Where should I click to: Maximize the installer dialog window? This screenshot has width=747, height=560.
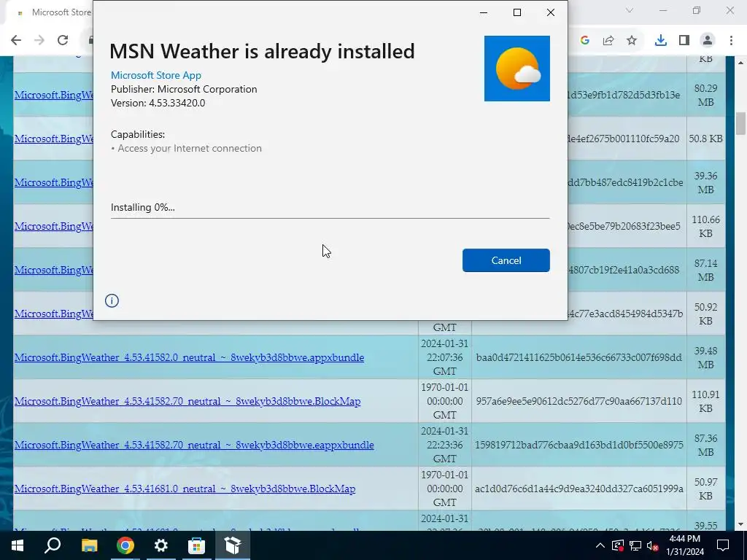[517, 12]
